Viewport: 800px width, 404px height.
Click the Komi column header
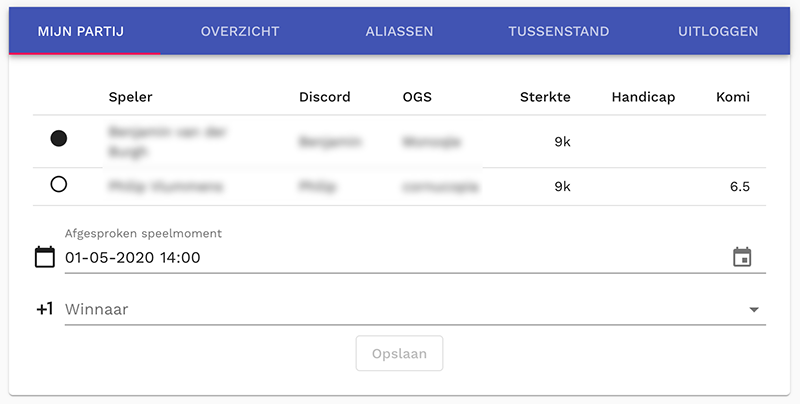(733, 97)
